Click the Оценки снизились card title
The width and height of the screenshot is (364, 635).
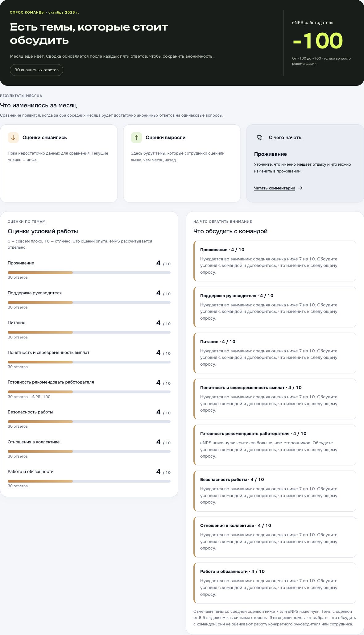pos(45,138)
